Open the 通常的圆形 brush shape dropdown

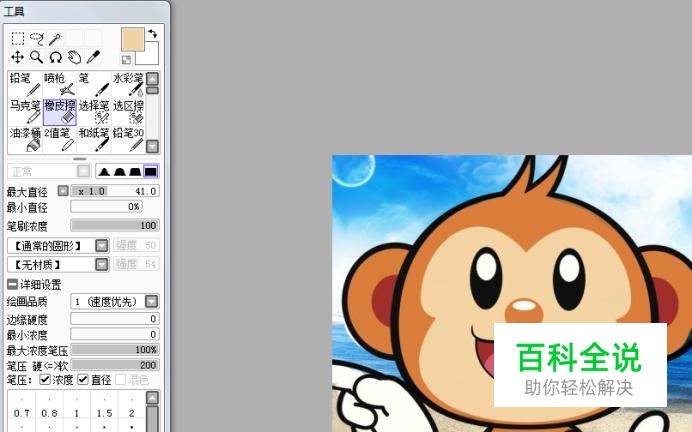pyautogui.click(x=58, y=246)
